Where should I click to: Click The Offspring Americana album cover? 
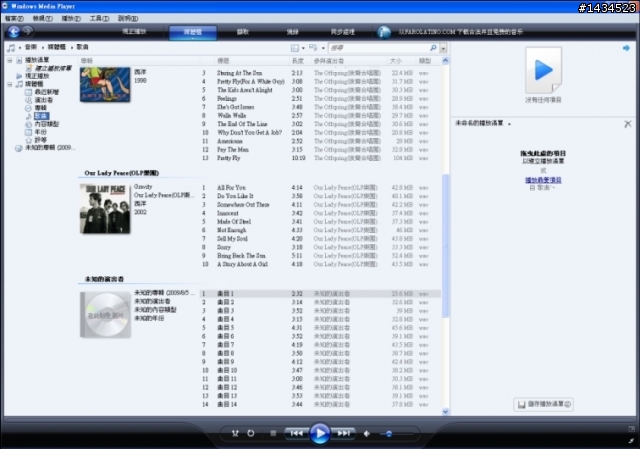(105, 84)
